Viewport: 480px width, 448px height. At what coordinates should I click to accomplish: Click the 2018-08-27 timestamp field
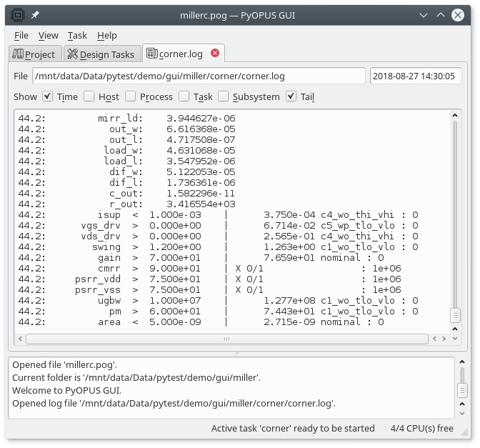[x=416, y=76]
